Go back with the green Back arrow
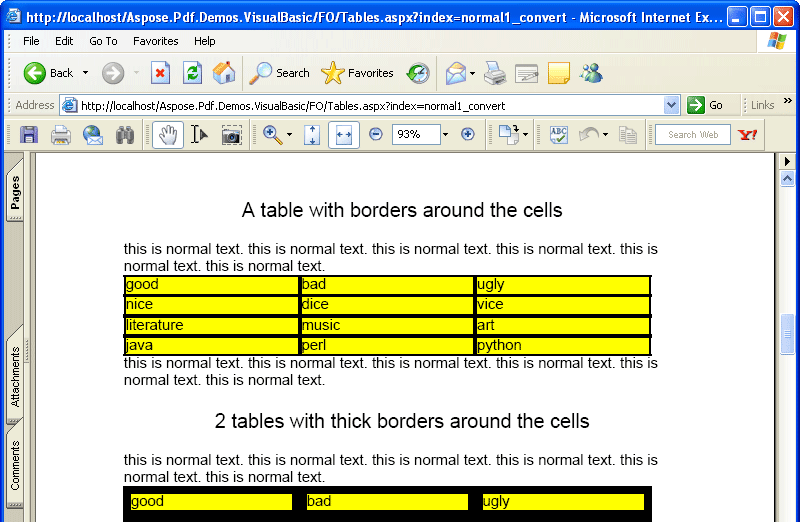 point(48,73)
